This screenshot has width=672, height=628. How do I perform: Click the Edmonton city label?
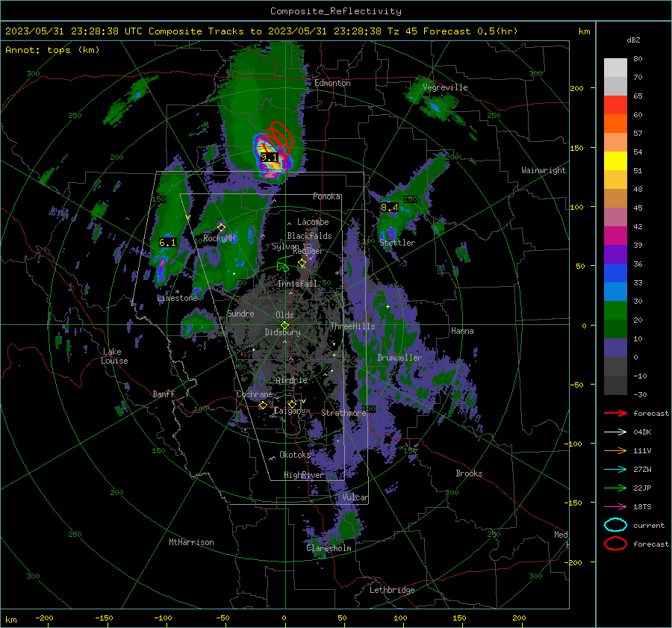pos(332,83)
